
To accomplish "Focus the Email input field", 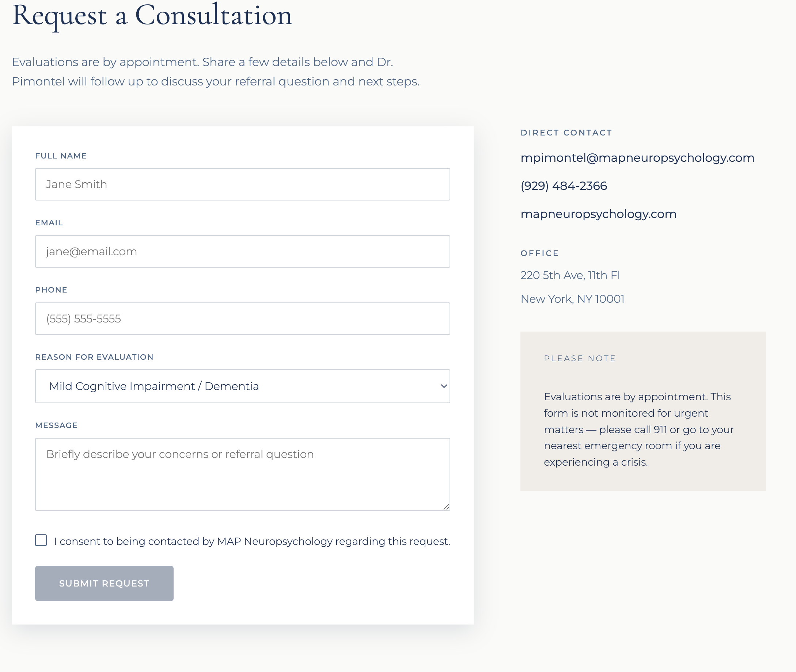I will 242,251.
